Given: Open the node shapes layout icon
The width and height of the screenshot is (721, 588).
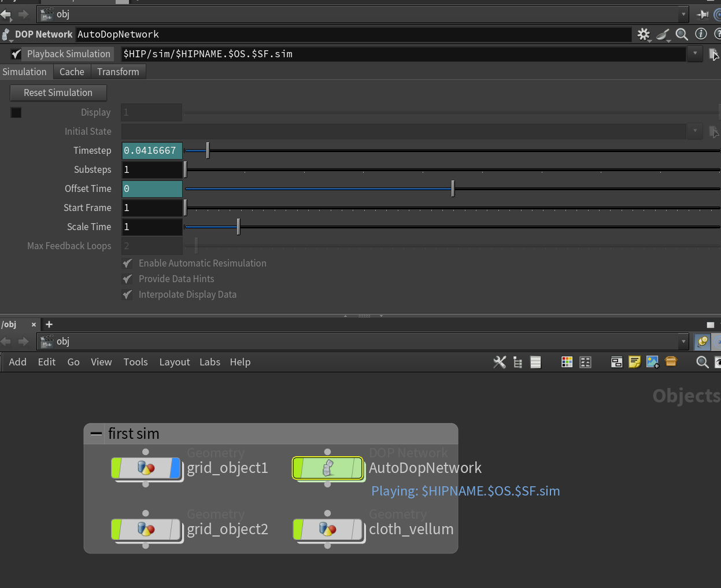Looking at the screenshot, I should point(585,362).
